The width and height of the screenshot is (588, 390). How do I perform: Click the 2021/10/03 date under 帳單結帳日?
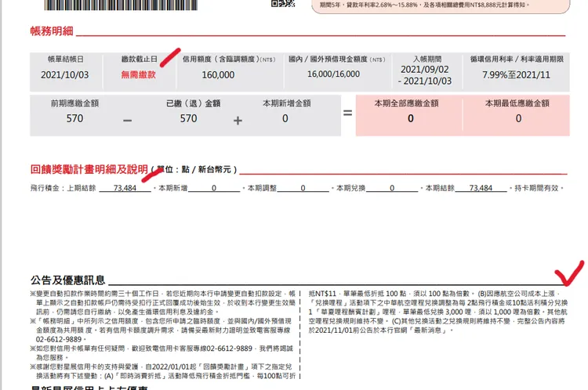coord(65,75)
